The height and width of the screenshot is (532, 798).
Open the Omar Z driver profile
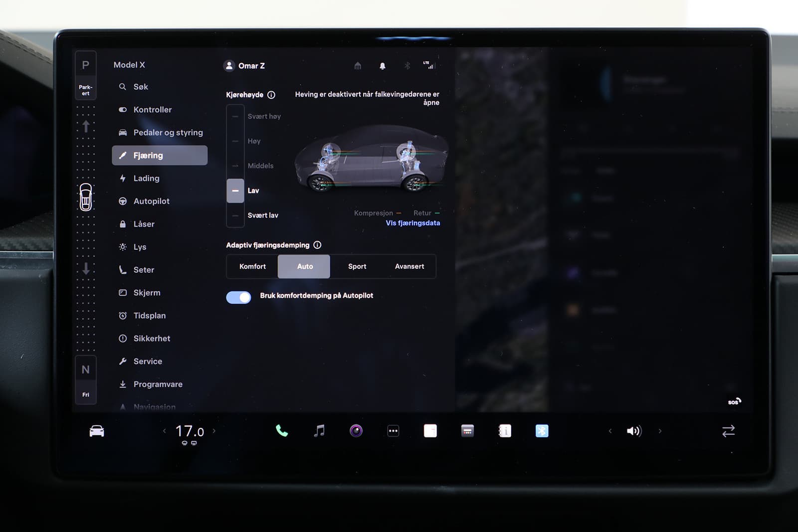coord(244,66)
